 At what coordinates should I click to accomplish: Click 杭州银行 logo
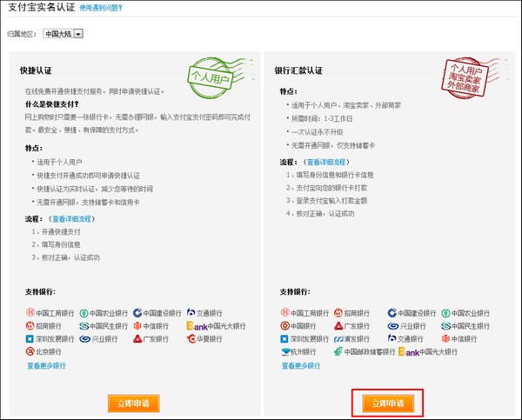(298, 351)
